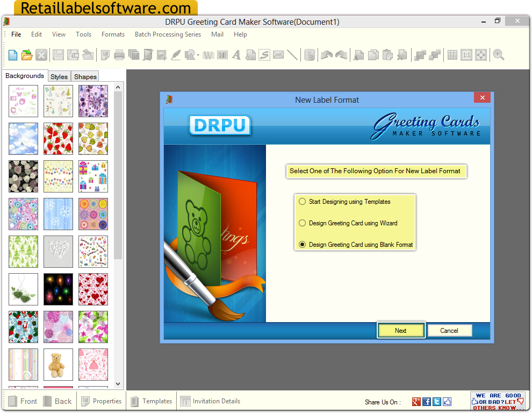532x413 pixels.
Task: Click the Copy pages toolbar icon
Action: [373, 55]
